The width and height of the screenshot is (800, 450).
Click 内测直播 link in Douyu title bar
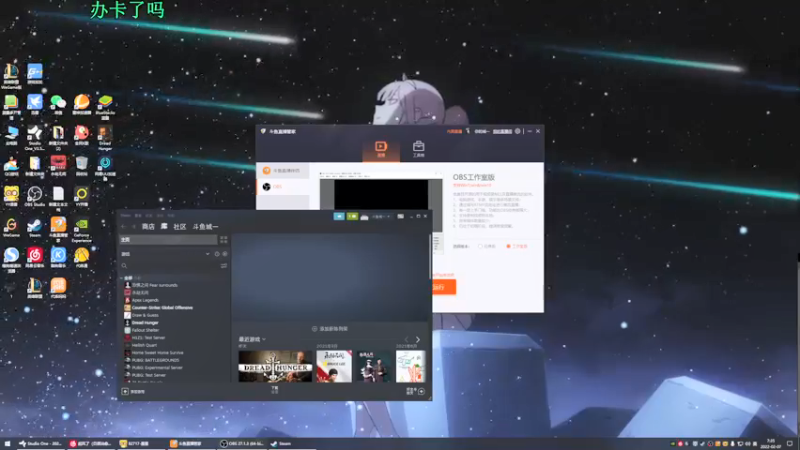pos(454,132)
